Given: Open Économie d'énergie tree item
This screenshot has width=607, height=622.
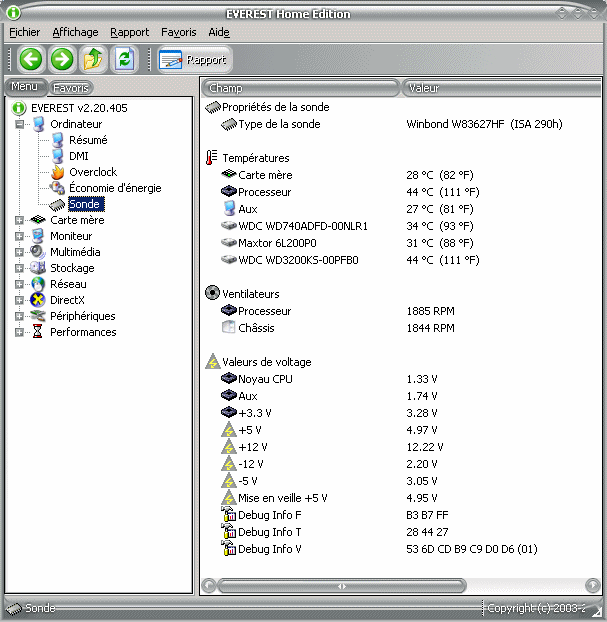Looking at the screenshot, I should coord(114,188).
